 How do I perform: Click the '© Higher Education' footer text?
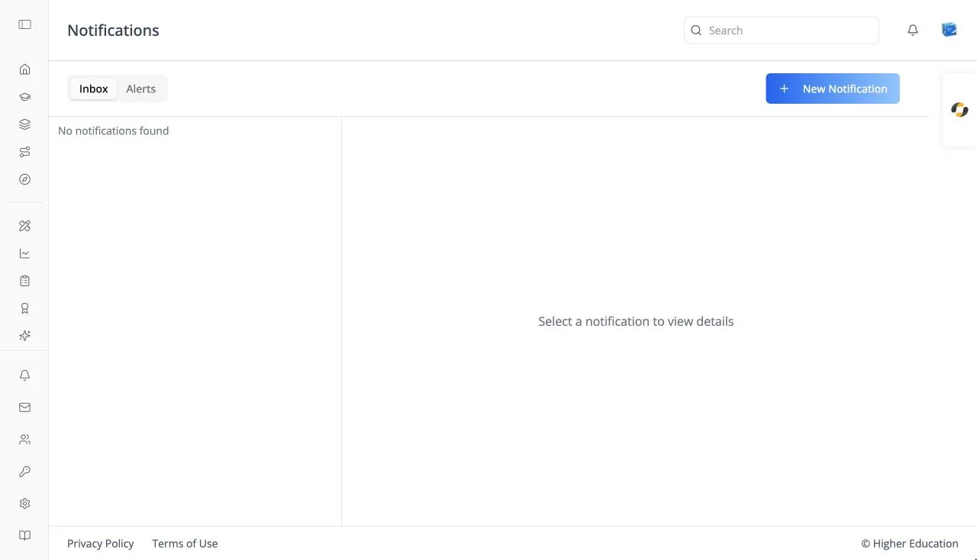910,543
